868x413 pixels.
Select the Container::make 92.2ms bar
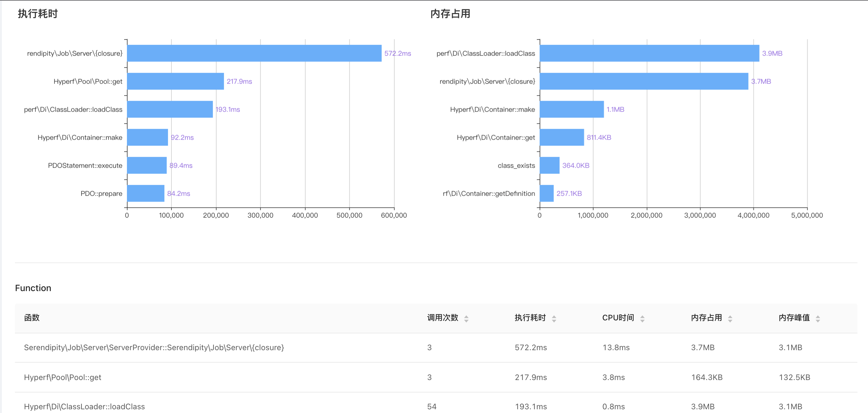(x=147, y=137)
